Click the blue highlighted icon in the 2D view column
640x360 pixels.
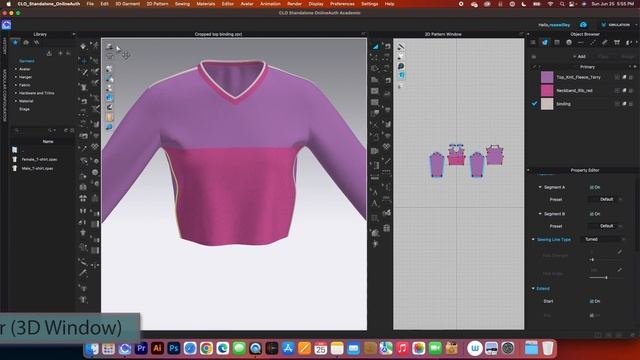pos(401,76)
